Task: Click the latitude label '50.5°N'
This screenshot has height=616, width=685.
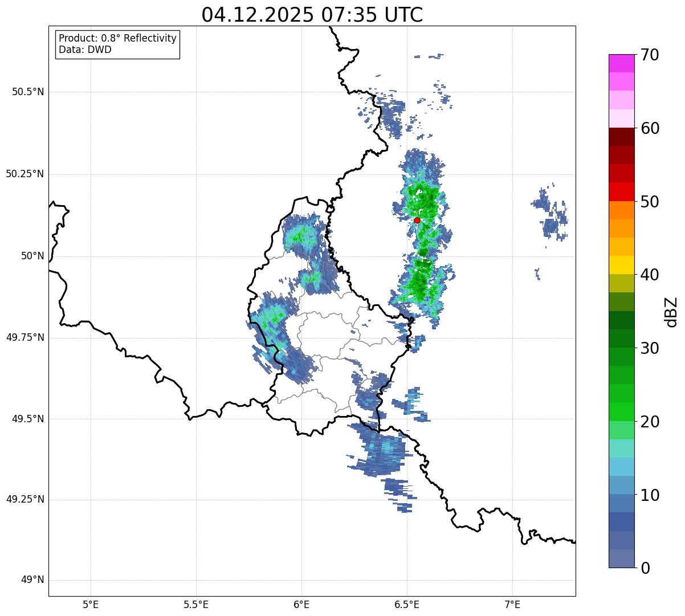Action: tap(28, 92)
